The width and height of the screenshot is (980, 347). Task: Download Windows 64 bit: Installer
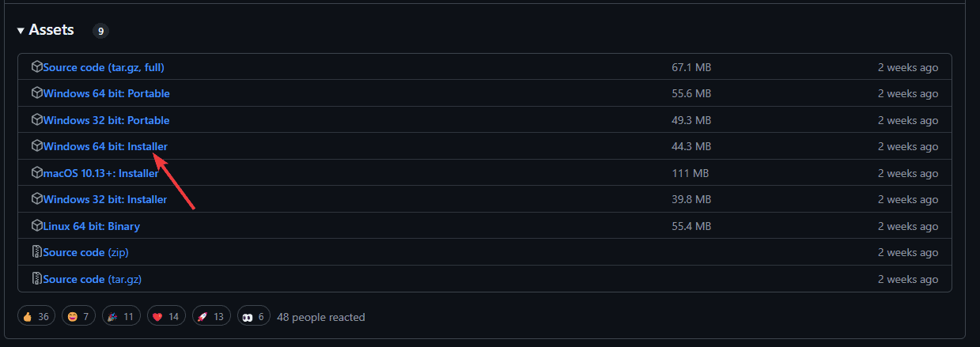coord(105,146)
